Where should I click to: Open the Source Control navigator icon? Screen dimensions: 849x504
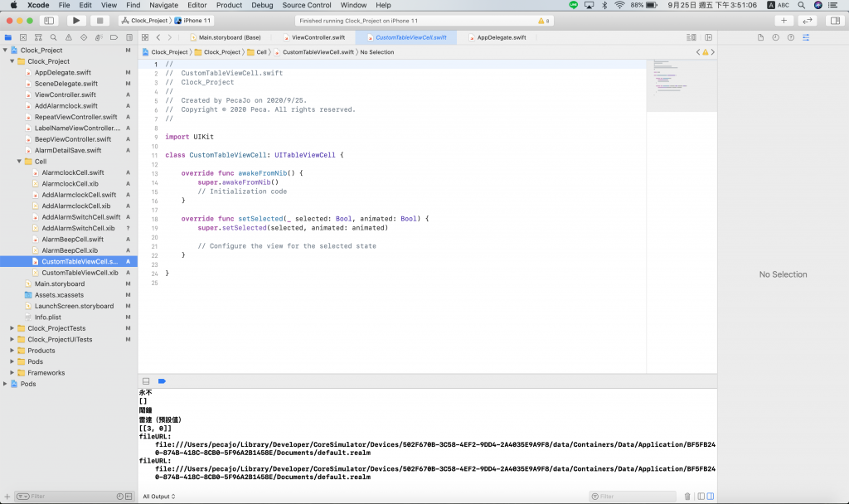pyautogui.click(x=22, y=37)
